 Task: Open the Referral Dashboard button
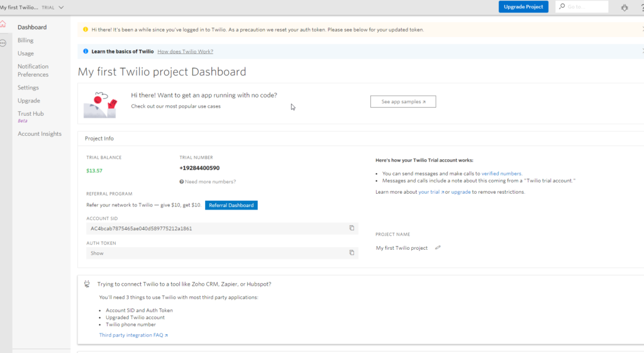click(231, 205)
